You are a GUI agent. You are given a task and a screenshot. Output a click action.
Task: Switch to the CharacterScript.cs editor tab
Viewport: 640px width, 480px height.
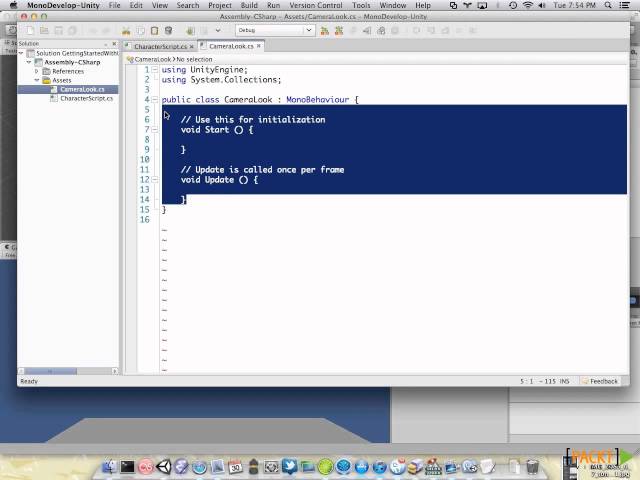(x=160, y=47)
